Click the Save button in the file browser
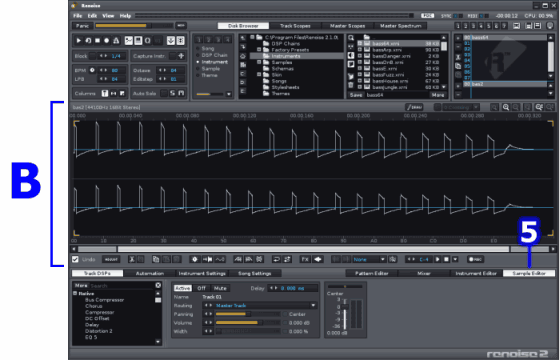This screenshot has width=560, height=360. pyautogui.click(x=356, y=95)
